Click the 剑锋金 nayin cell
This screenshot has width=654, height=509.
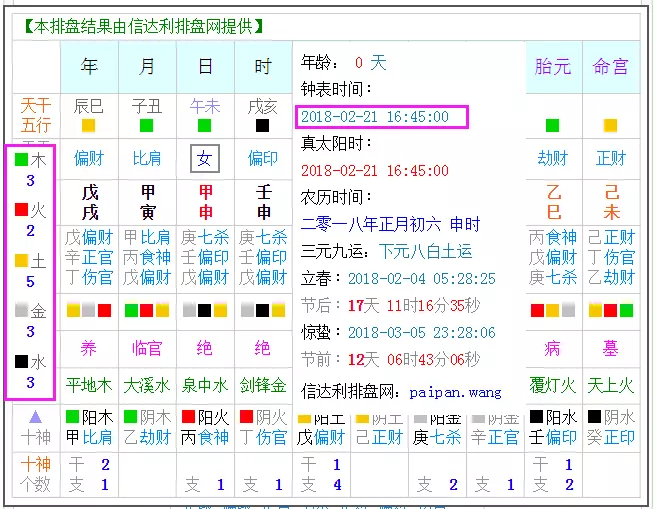[x=263, y=386]
